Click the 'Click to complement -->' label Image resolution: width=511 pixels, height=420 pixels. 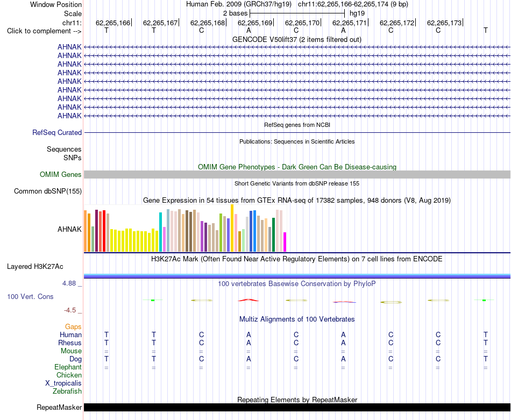pos(44,31)
